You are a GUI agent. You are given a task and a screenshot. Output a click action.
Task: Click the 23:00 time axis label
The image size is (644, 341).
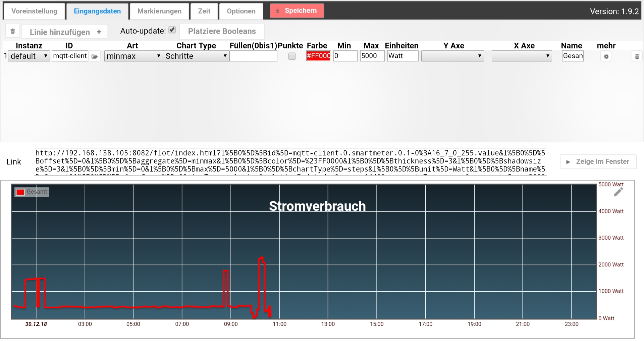click(x=572, y=324)
